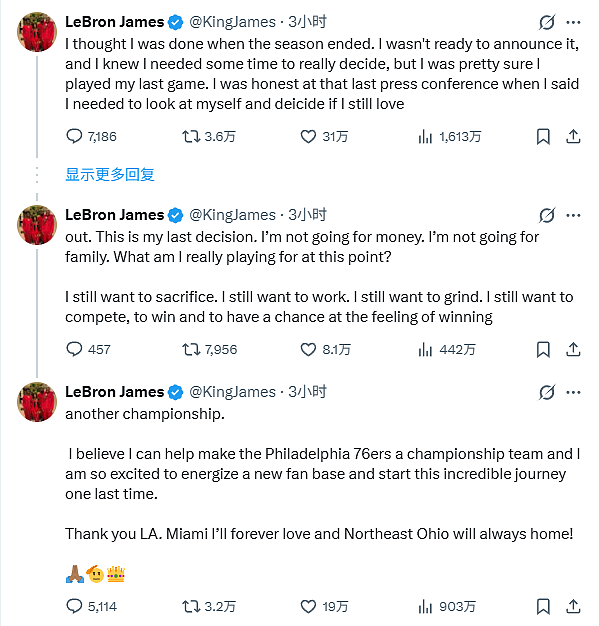The image size is (599, 626).
Task: Share the first tweet via share icon
Action: point(573,137)
